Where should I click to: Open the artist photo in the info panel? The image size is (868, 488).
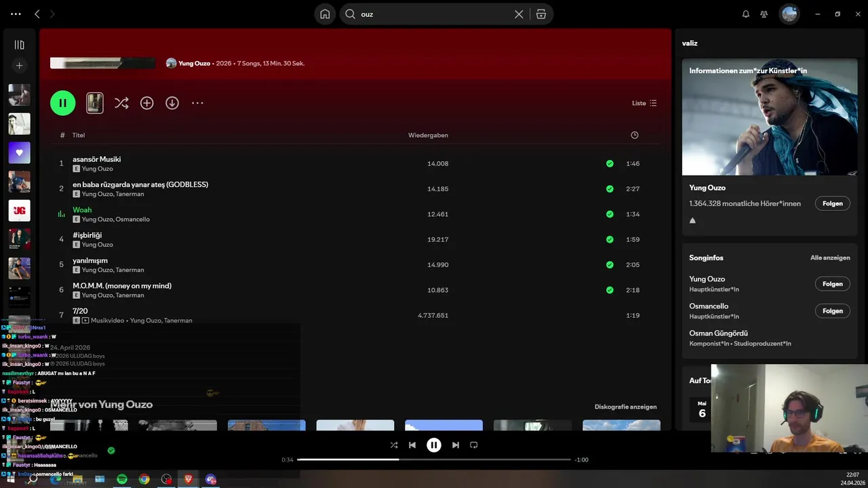770,117
